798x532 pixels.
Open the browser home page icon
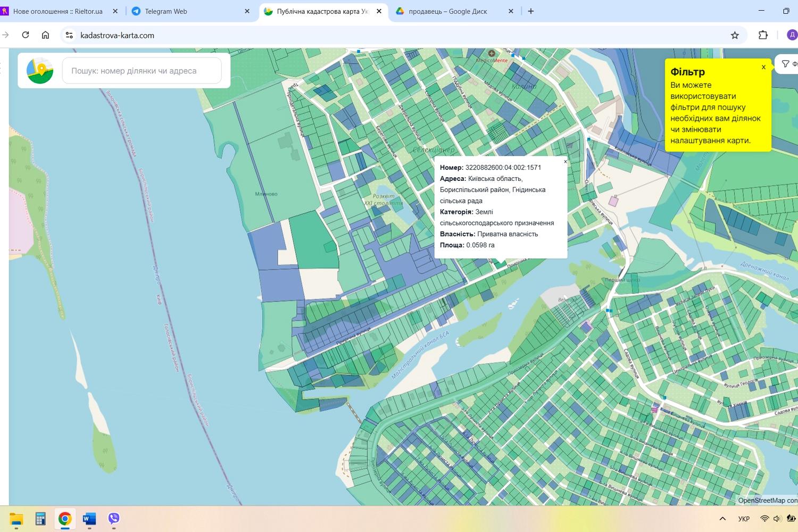point(46,35)
